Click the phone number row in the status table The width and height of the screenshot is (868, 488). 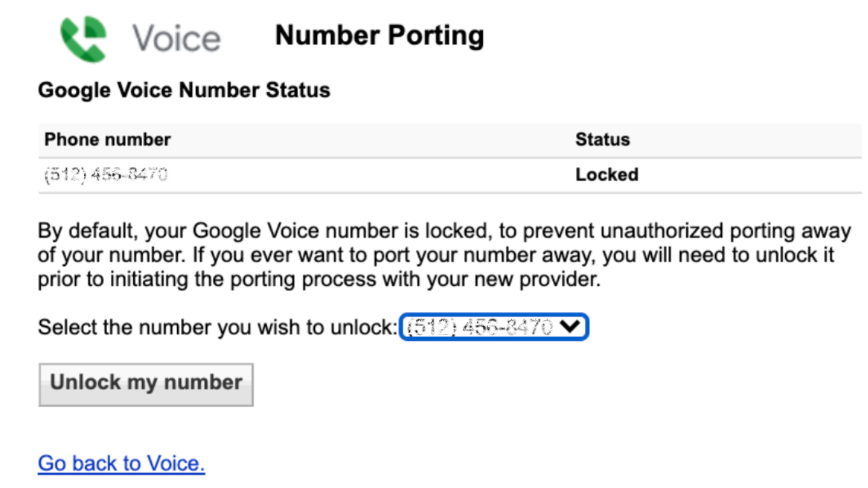pos(255,175)
